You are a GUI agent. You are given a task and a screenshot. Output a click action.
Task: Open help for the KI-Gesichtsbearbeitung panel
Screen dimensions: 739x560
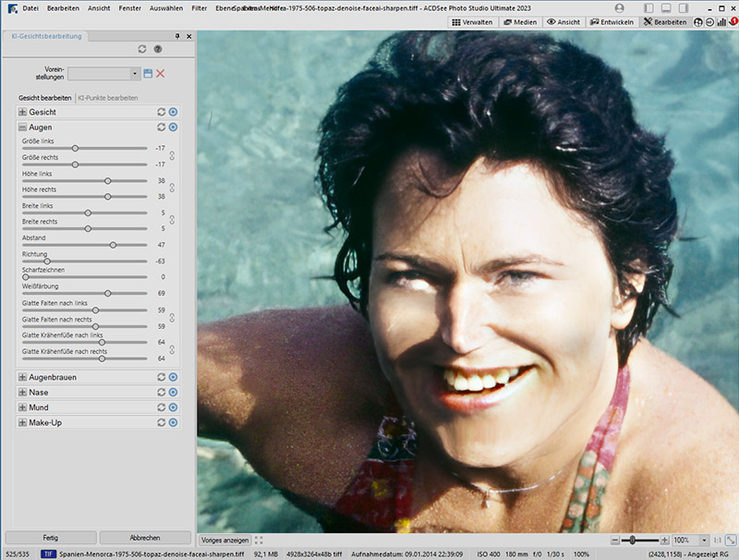tap(157, 48)
